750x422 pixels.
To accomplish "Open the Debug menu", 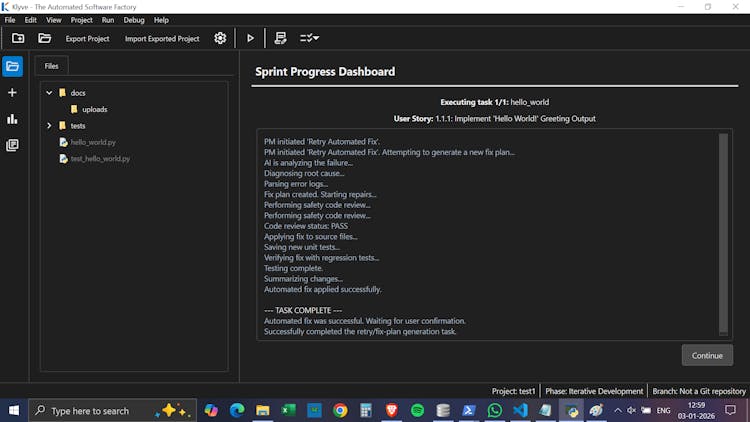I will click(134, 20).
